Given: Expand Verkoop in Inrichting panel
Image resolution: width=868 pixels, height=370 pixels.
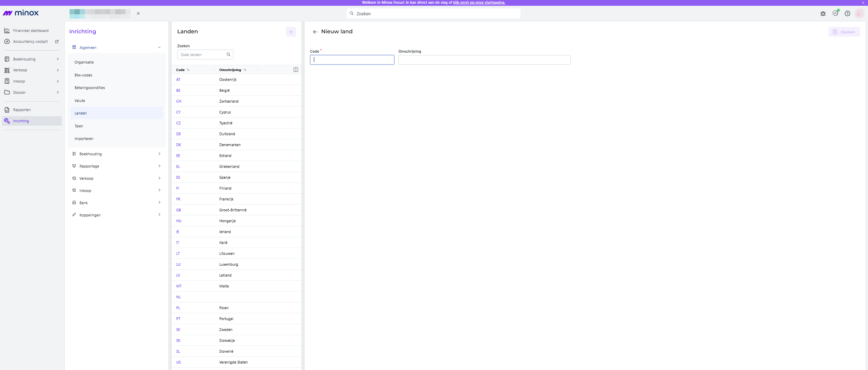Looking at the screenshot, I should (116, 178).
